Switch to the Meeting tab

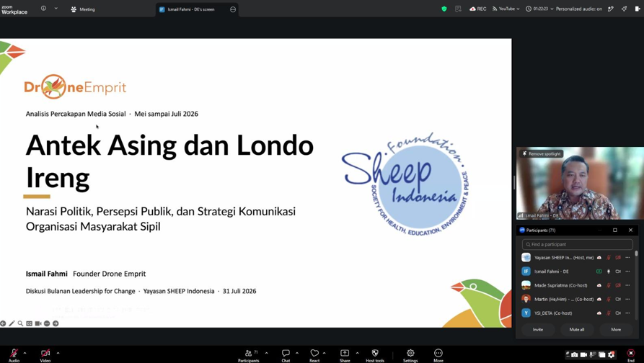coord(82,9)
